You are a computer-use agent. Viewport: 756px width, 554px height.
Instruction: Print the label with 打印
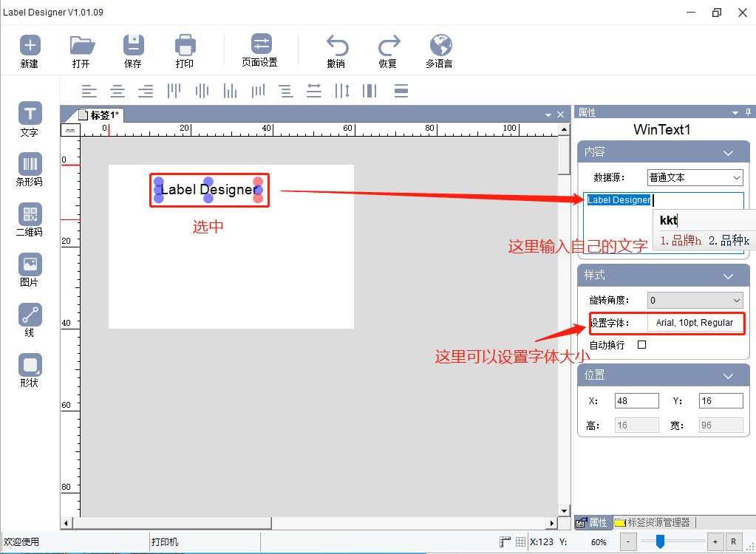point(185,51)
